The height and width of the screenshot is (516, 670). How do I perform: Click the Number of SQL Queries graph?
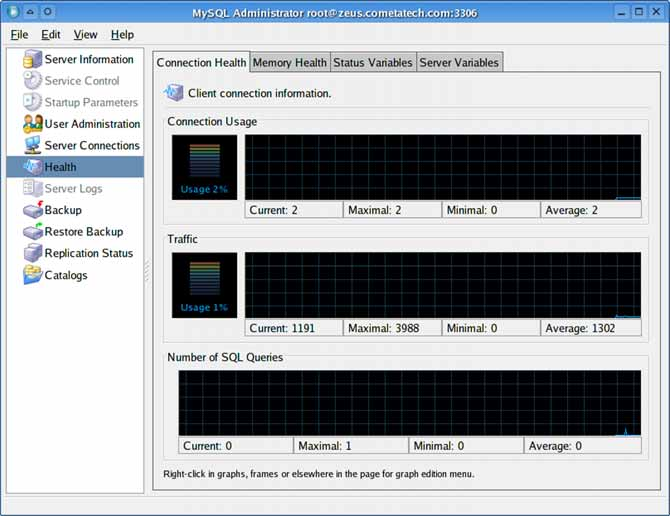[409, 403]
